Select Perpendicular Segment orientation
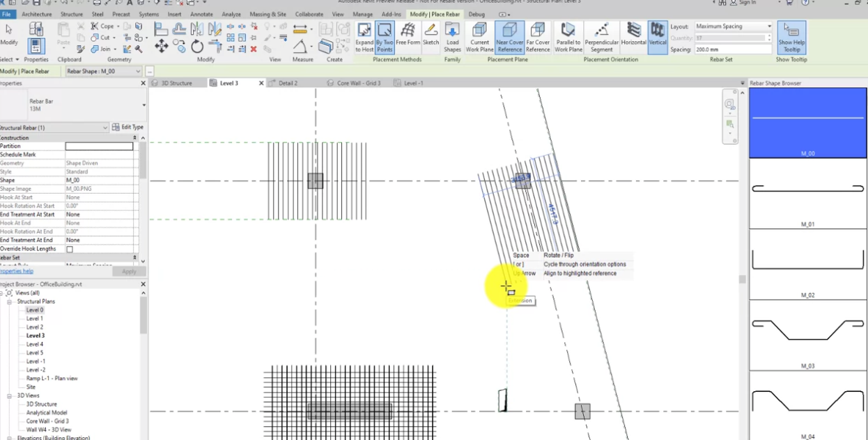868x440 pixels. click(601, 38)
